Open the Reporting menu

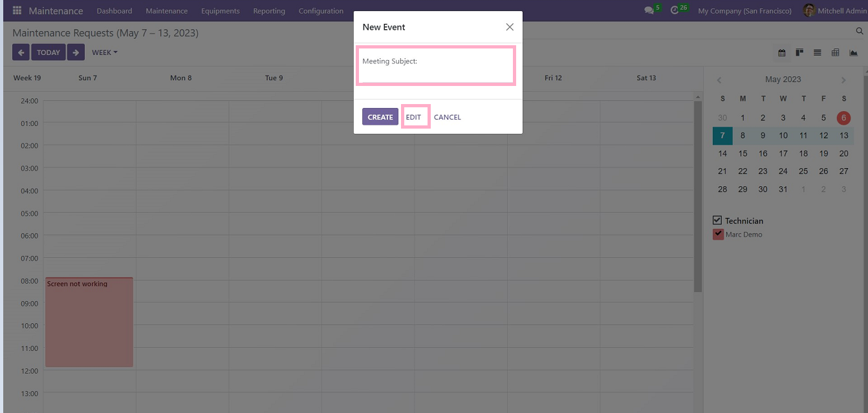pos(269,11)
